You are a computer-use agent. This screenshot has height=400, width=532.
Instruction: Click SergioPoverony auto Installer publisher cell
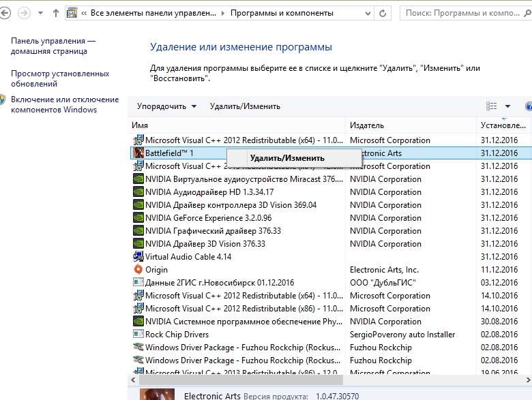tap(402, 335)
